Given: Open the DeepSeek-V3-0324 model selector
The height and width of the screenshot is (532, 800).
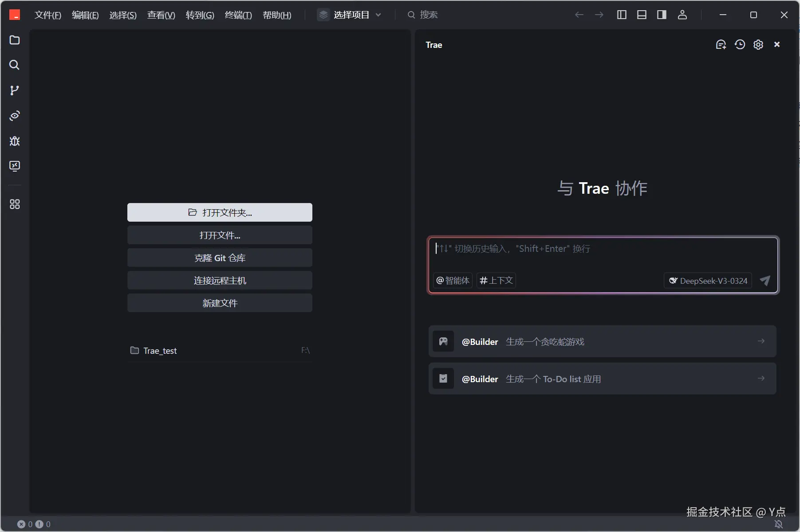Looking at the screenshot, I should click(708, 281).
